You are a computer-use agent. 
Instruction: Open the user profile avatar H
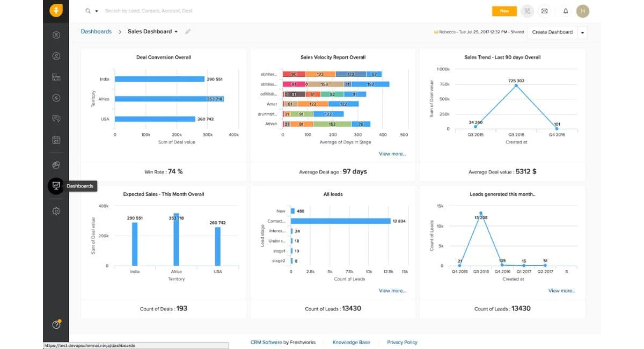582,11
